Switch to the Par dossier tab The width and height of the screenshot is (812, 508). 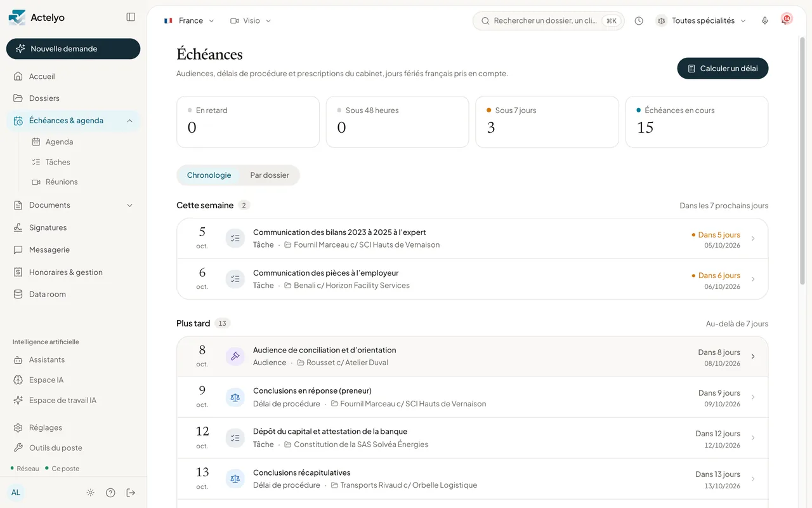(x=270, y=175)
